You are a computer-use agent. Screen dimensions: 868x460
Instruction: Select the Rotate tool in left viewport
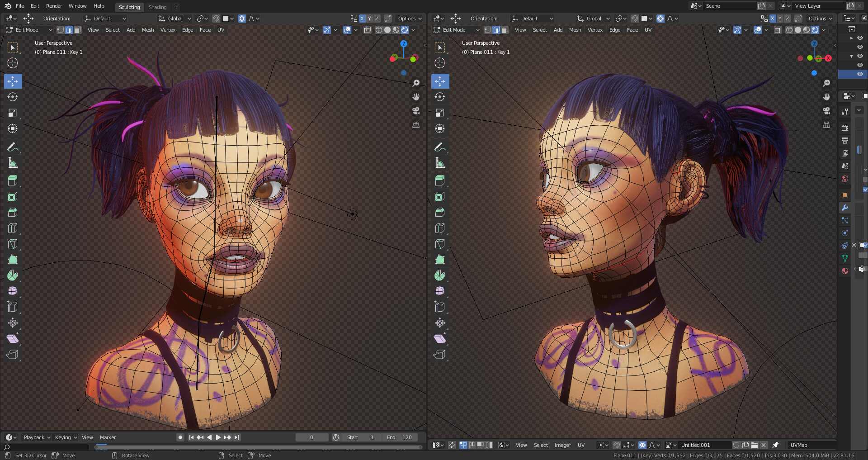[x=13, y=97]
